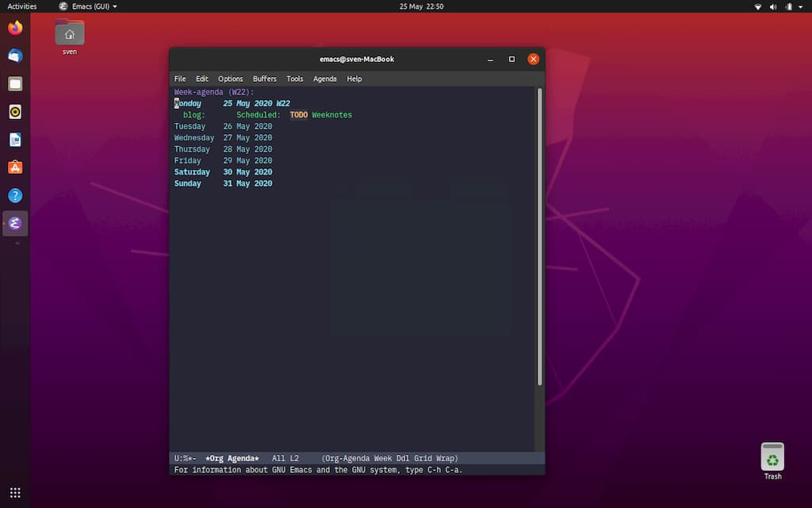Open the Help dock icon
The height and width of the screenshot is (508, 812).
pyautogui.click(x=15, y=195)
